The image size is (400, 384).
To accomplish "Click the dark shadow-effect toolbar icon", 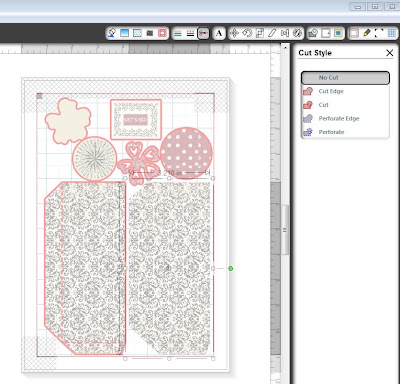I will tap(150, 33).
